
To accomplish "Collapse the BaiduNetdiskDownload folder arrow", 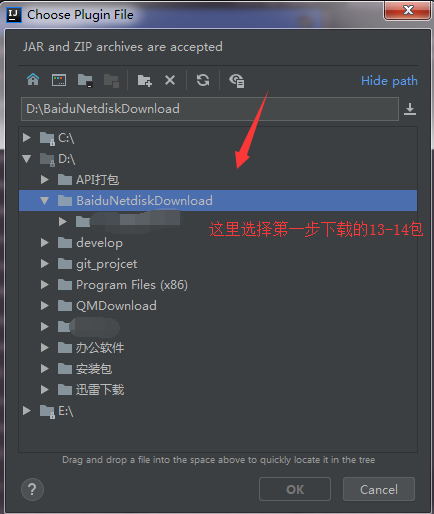I will click(x=44, y=201).
